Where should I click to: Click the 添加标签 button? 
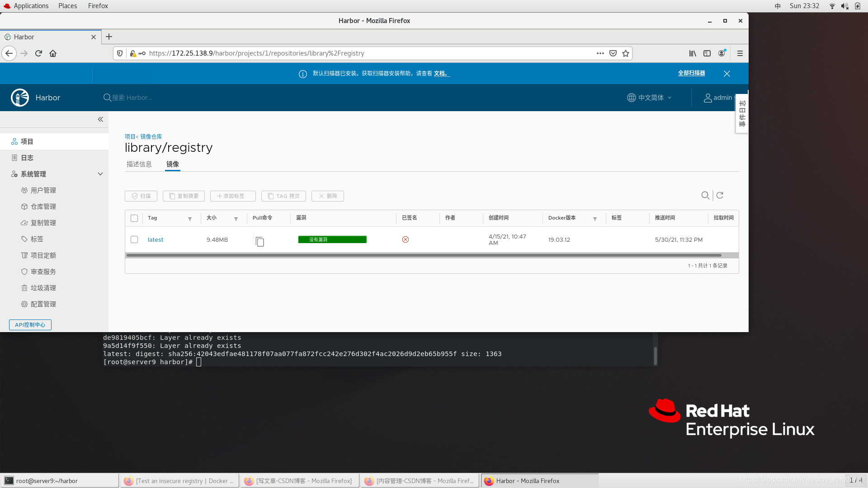[x=233, y=196]
